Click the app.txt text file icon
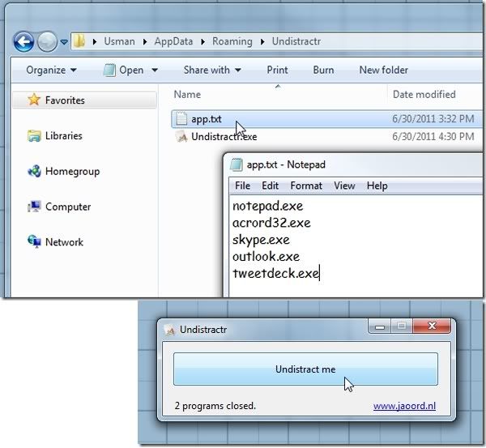486x448 pixels. click(181, 119)
